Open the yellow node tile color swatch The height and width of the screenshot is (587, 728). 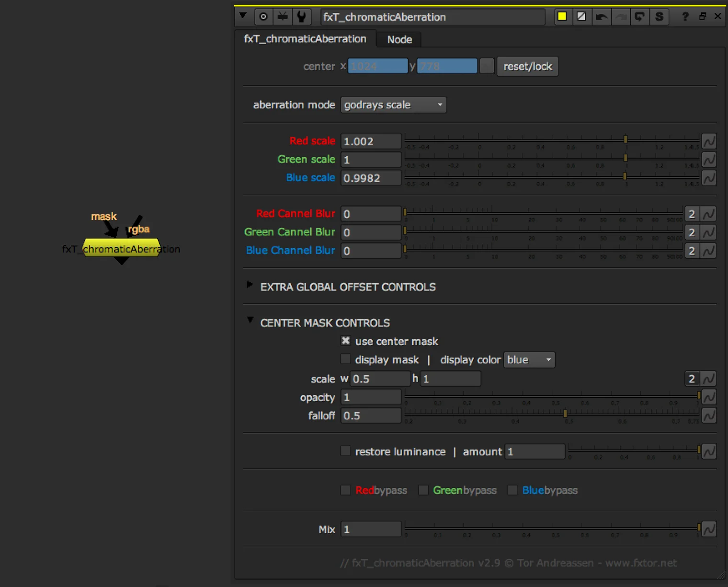coord(562,16)
